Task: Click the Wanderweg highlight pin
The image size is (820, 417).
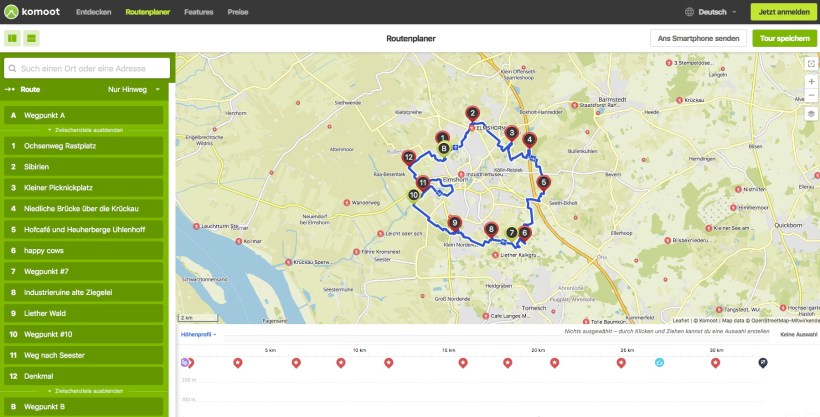Action: click(347, 202)
